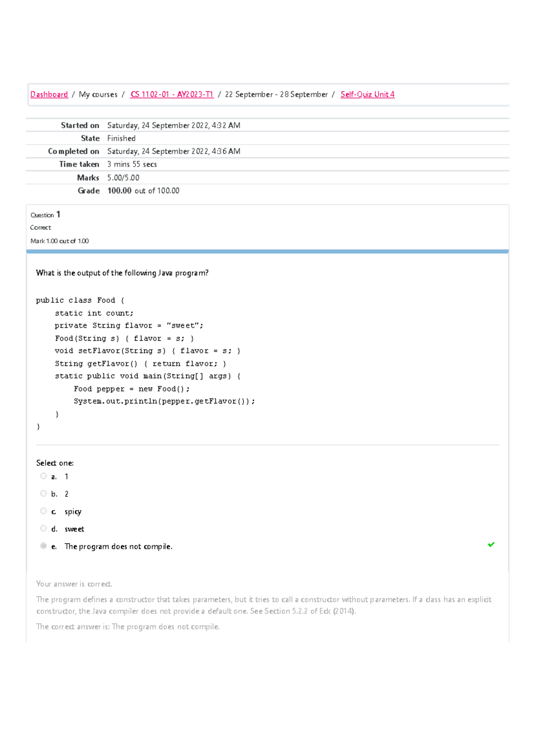
Task: Select answer option 'sweet'
Action: [74, 529]
